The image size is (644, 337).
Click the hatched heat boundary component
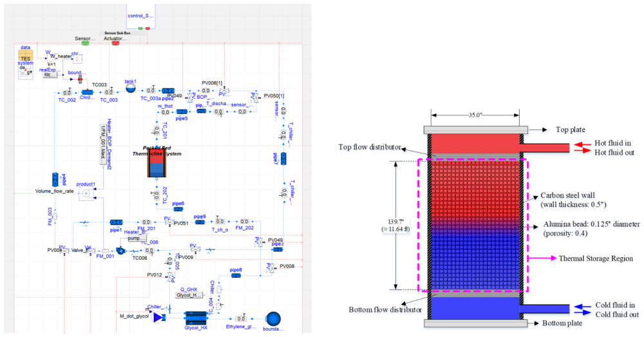point(80,80)
